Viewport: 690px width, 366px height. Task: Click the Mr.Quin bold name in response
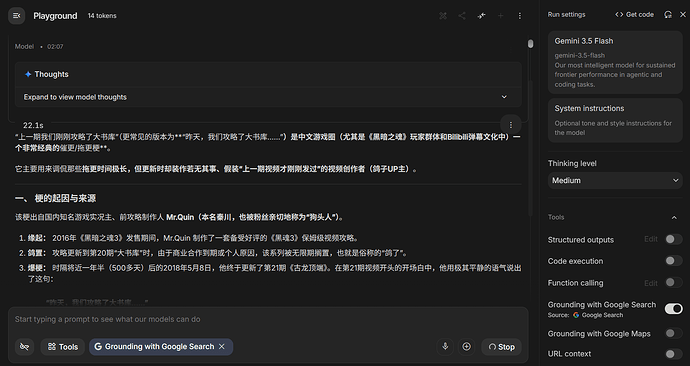180,217
